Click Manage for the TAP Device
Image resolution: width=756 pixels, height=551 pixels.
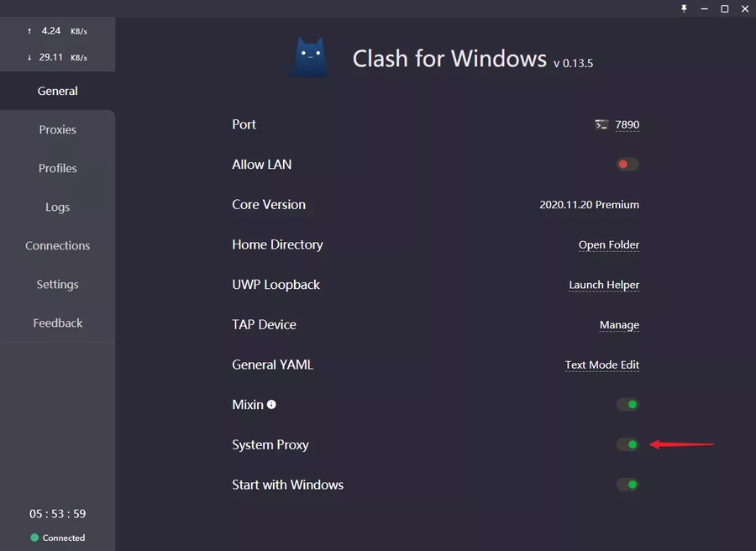[x=619, y=325]
